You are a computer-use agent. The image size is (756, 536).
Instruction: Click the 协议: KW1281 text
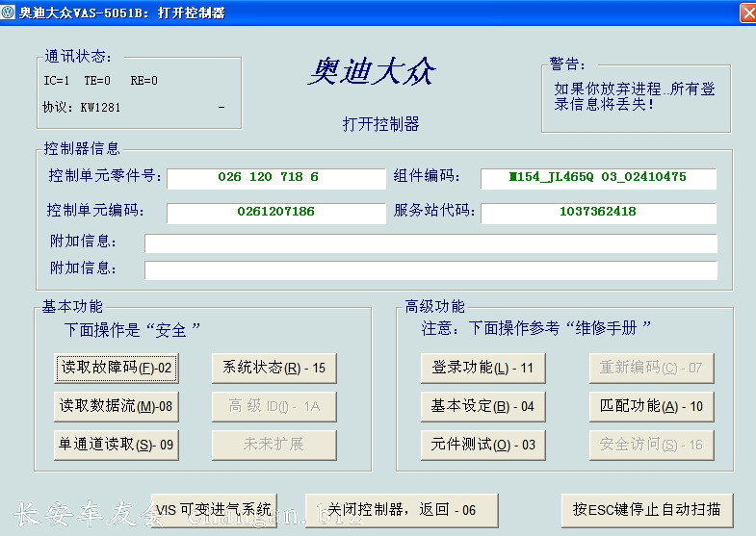[82, 108]
